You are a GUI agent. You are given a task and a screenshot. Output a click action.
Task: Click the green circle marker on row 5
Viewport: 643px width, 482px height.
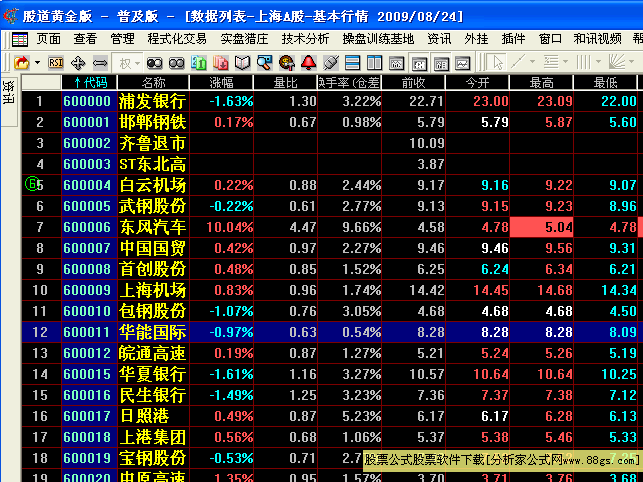(32, 184)
